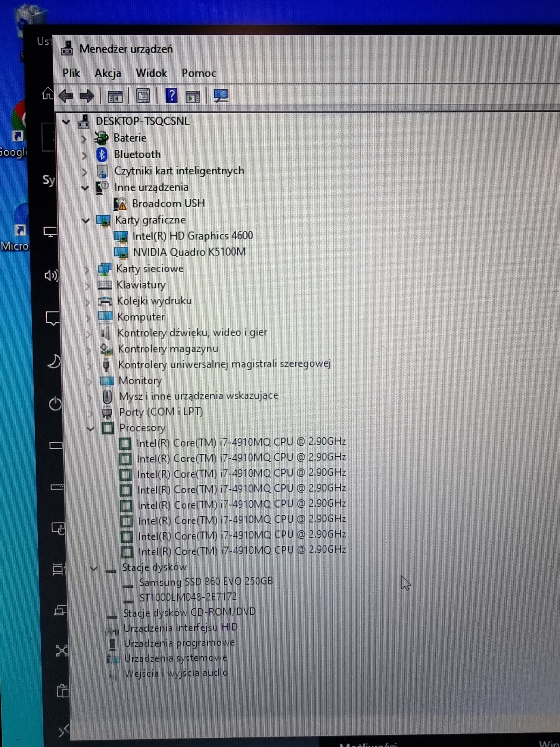Screen dimensions: 560x747
Task: Select Broadcom USH device
Action: pyautogui.click(x=168, y=204)
